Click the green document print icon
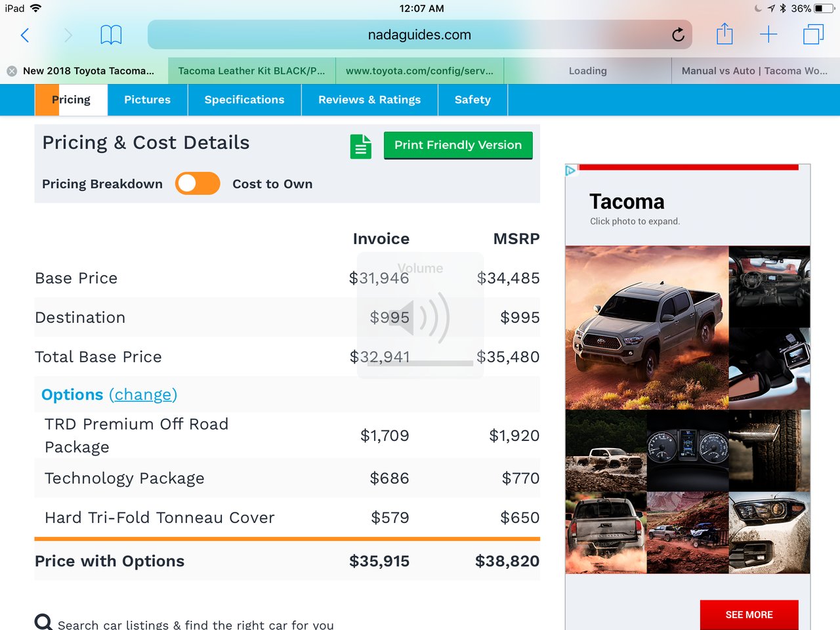This screenshot has height=630, width=840. click(361, 146)
